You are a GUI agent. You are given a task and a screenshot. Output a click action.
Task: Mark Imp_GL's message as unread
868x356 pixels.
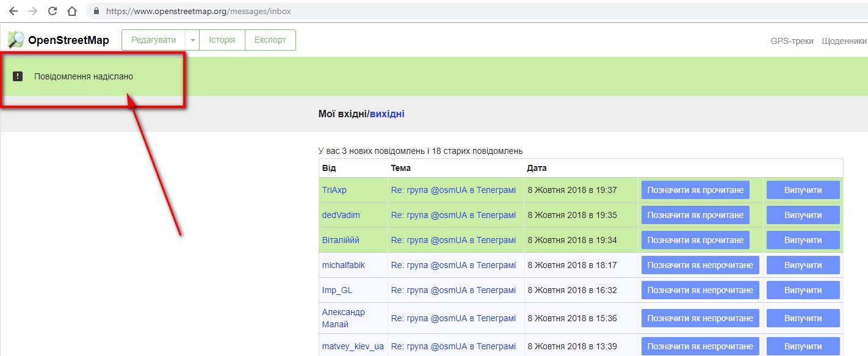[700, 290]
